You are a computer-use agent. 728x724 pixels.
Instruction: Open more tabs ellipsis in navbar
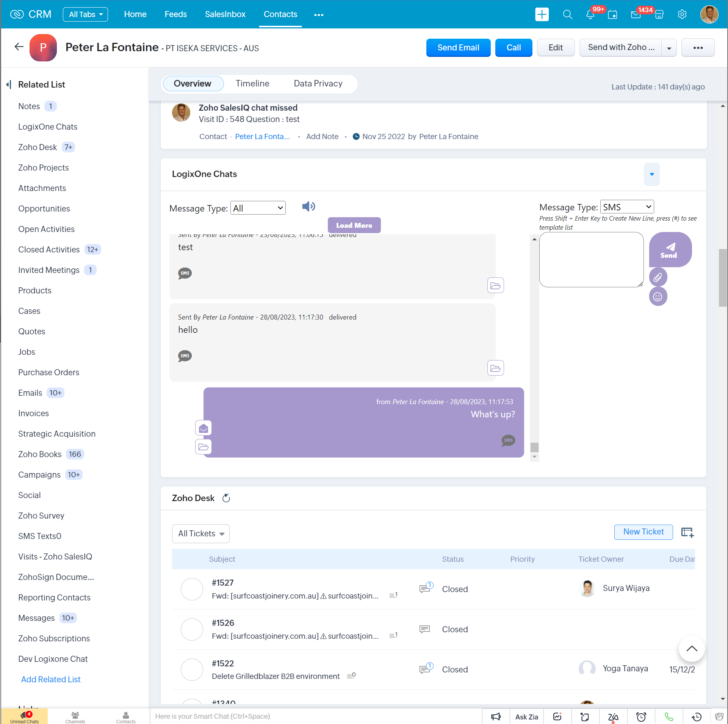(319, 15)
